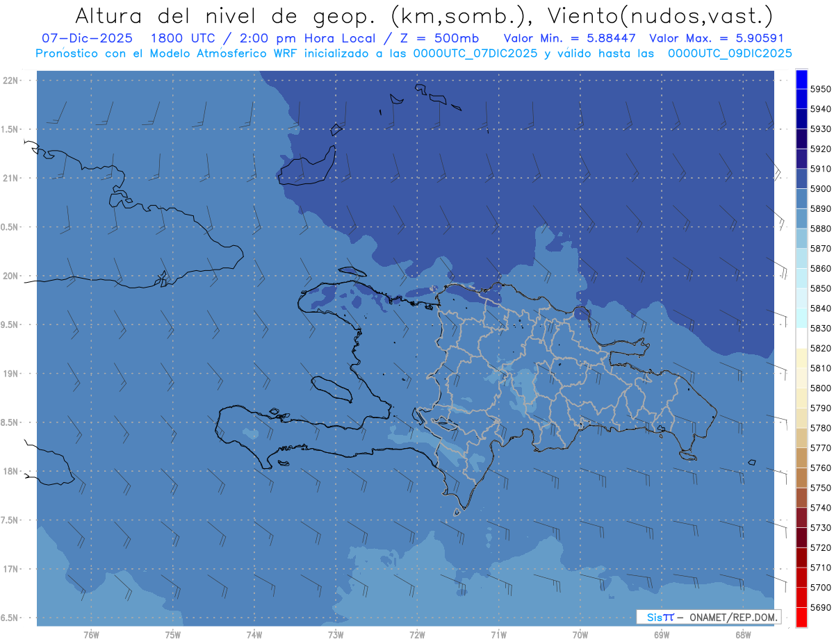The width and height of the screenshot is (834, 644).
Task: Click the 'Valor Min. = 5.88447' value
Action: coord(570,38)
